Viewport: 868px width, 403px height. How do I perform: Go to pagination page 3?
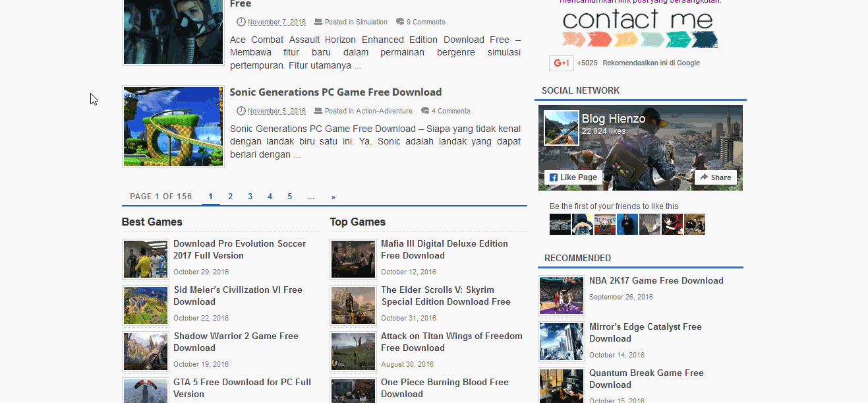250,197
